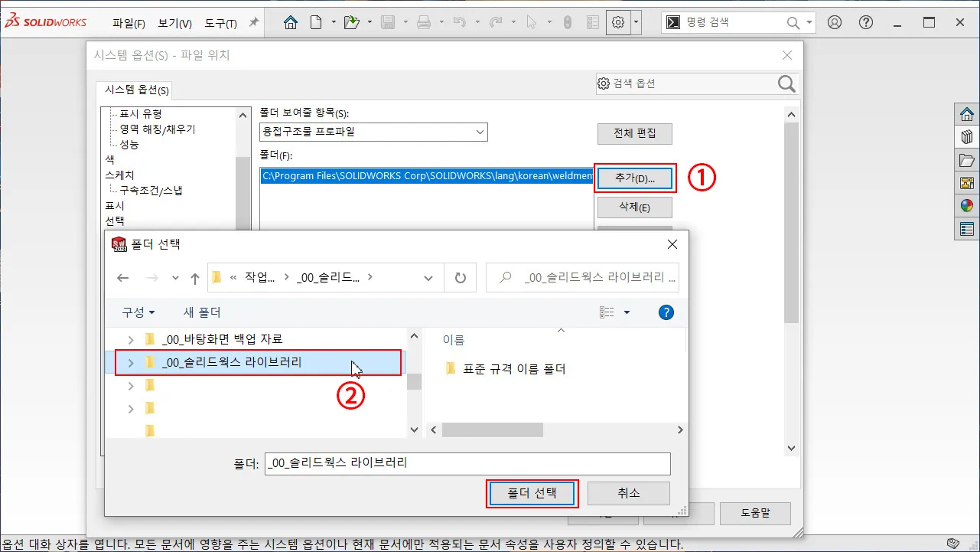Expand the command search dropdown arrow
Screen dimensions: 980x552
click(810, 22)
